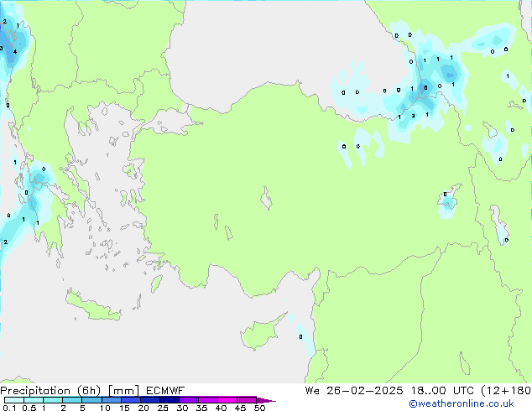Pick the 10–15 mm legend color swatch
The height and width of the screenshot is (411, 532).
[x=112, y=400]
